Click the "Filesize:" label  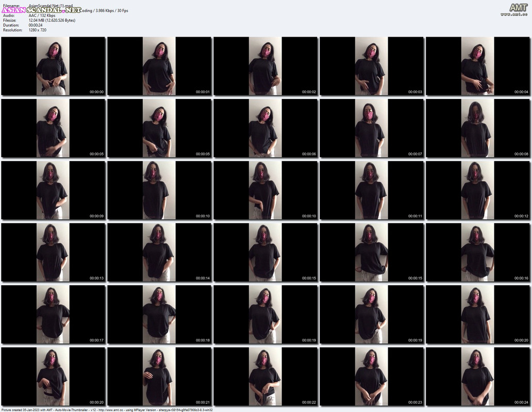pyautogui.click(x=10, y=20)
